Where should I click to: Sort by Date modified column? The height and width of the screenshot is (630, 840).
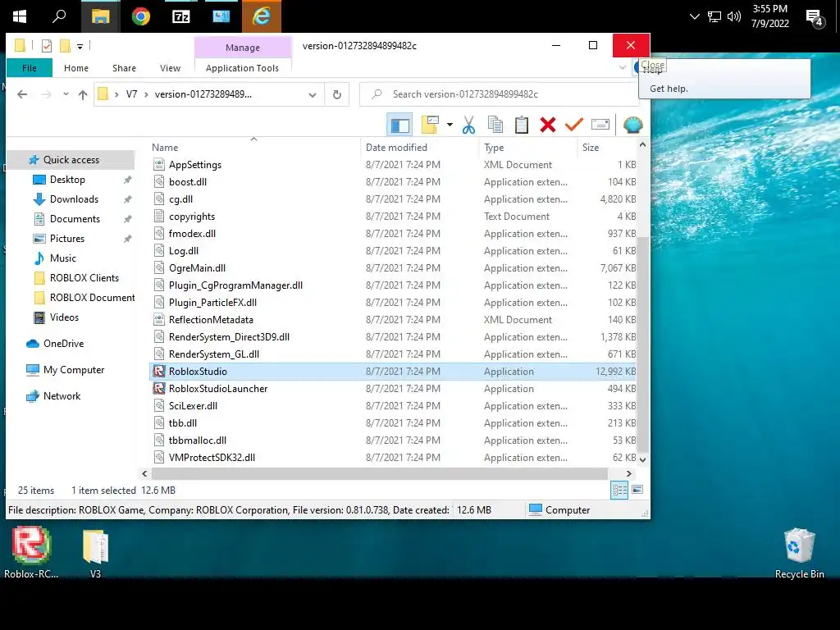419,148
